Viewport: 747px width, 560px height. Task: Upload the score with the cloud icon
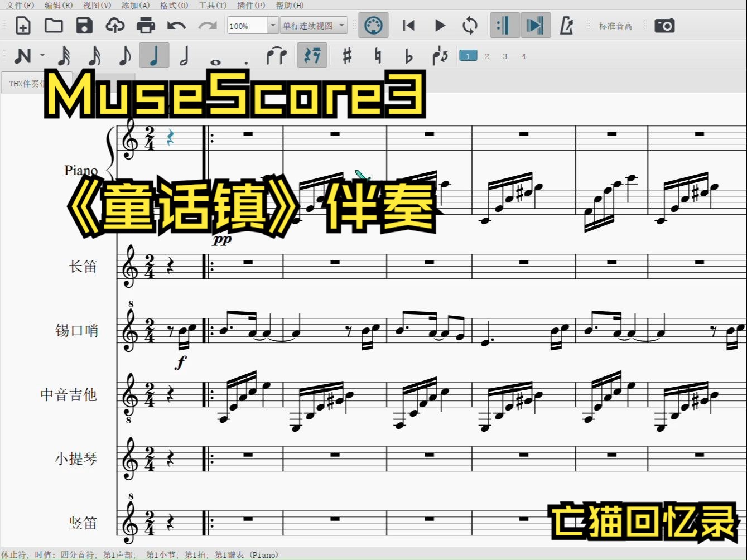pos(115,26)
